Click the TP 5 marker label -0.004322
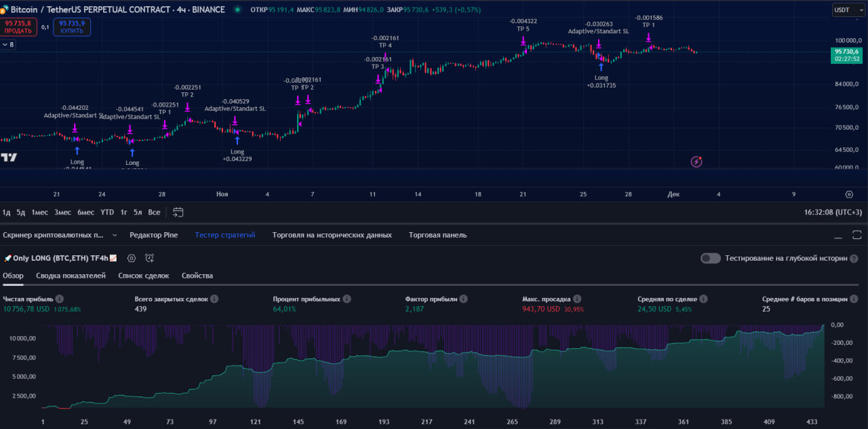 [523, 25]
